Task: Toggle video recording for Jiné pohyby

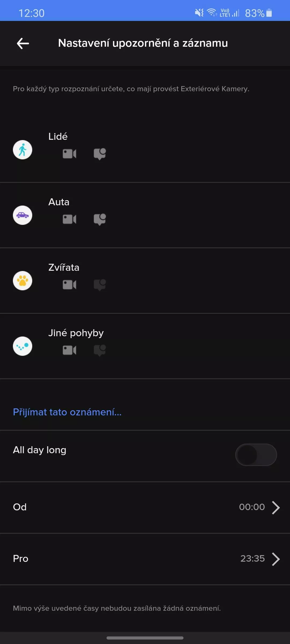Action: pos(70,350)
